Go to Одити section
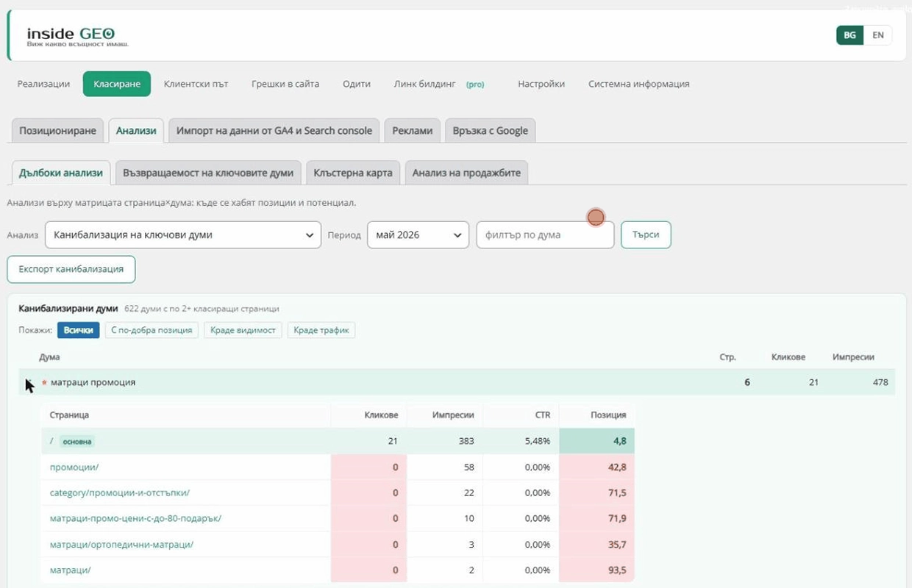Screen dimensions: 912x588 pyautogui.click(x=357, y=84)
